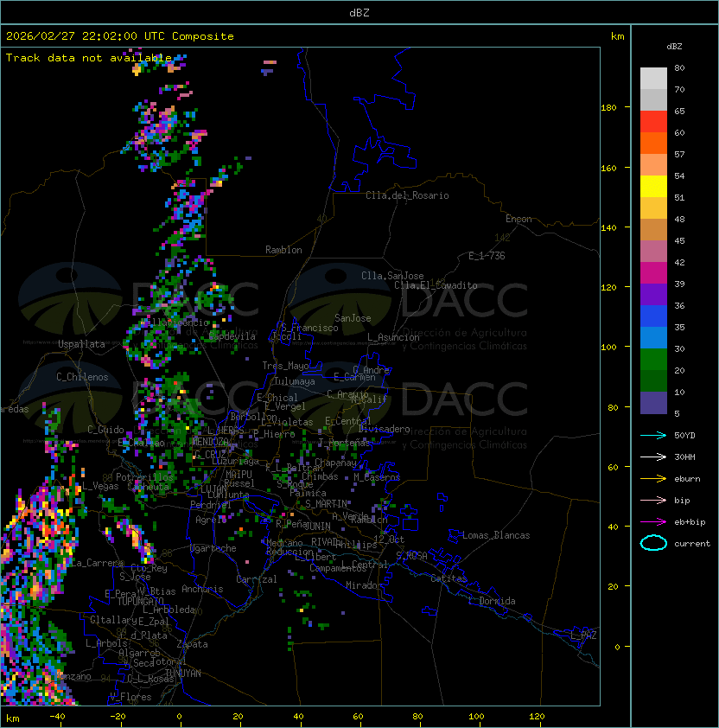Screen dimensions: 719x728
Task: Select the Uspallata location label
Action: (x=81, y=344)
